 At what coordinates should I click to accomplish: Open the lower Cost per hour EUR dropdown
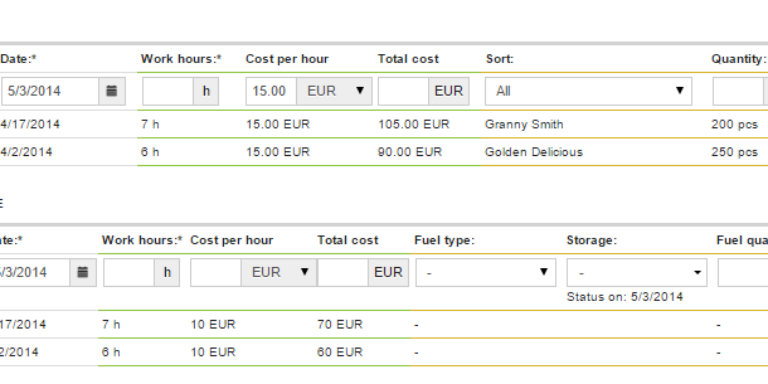[279, 272]
